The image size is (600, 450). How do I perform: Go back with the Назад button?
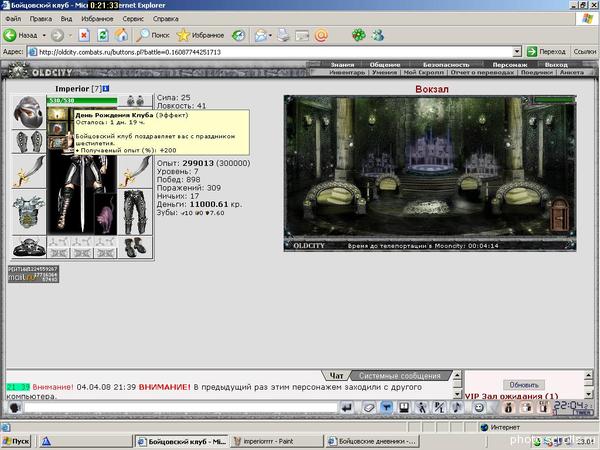(x=21, y=36)
